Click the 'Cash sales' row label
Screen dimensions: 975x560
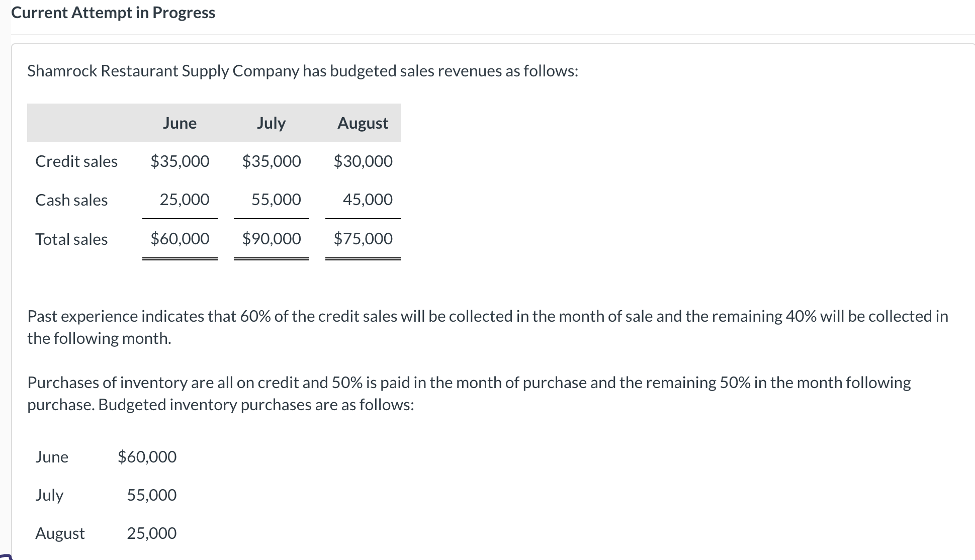[x=71, y=200]
